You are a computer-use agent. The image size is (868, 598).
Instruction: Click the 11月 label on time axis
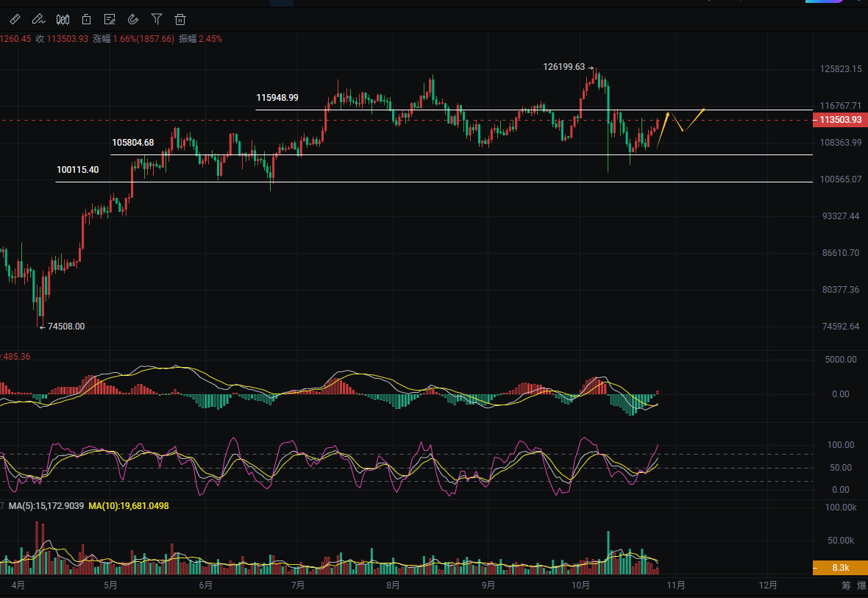676,585
